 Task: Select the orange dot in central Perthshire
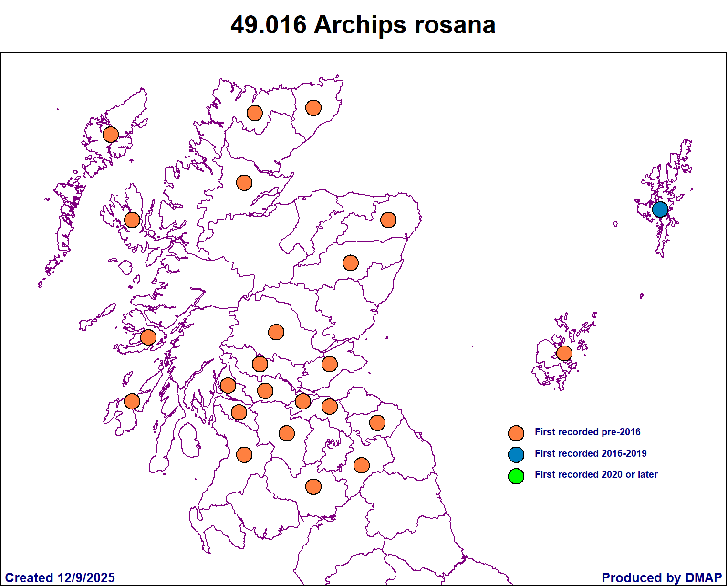click(x=276, y=332)
